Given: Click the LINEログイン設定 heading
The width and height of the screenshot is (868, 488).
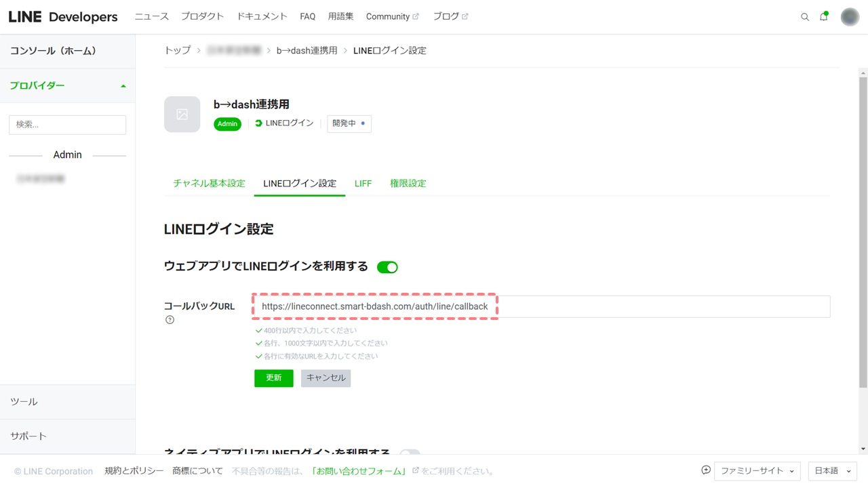Looking at the screenshot, I should coord(219,229).
